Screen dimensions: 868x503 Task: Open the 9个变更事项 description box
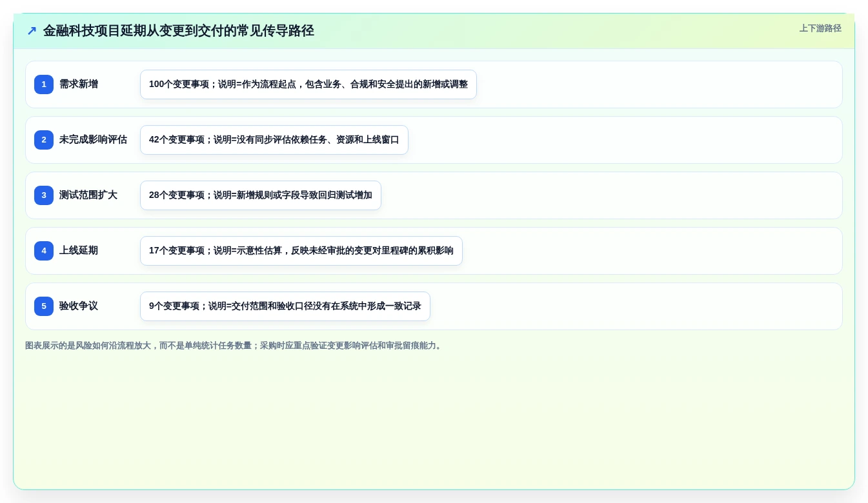click(285, 306)
